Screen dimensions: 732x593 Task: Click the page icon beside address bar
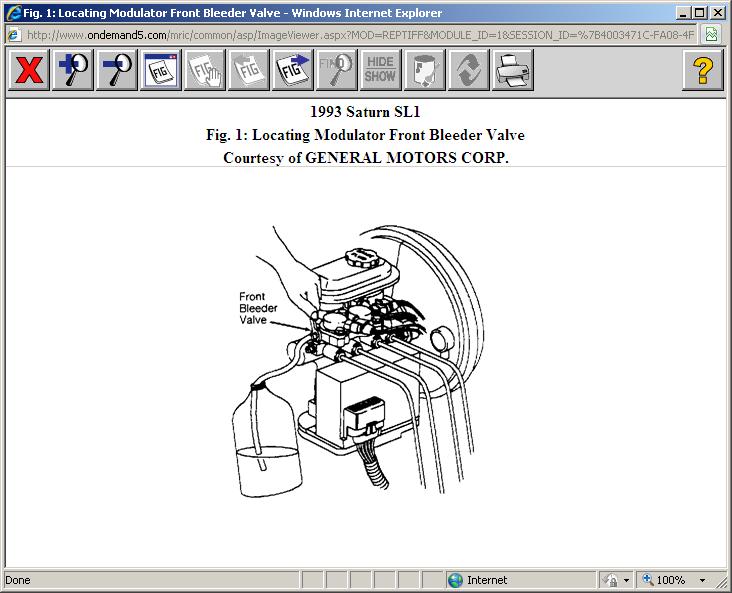point(14,35)
